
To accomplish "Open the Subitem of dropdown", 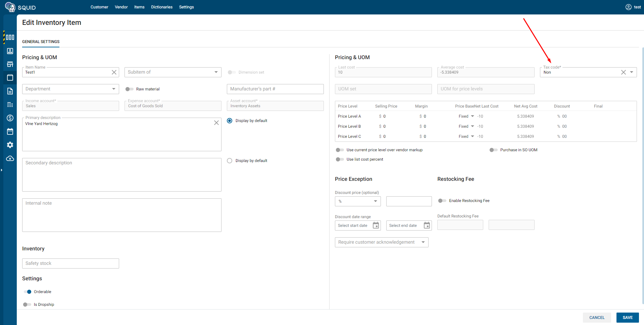I will click(216, 72).
